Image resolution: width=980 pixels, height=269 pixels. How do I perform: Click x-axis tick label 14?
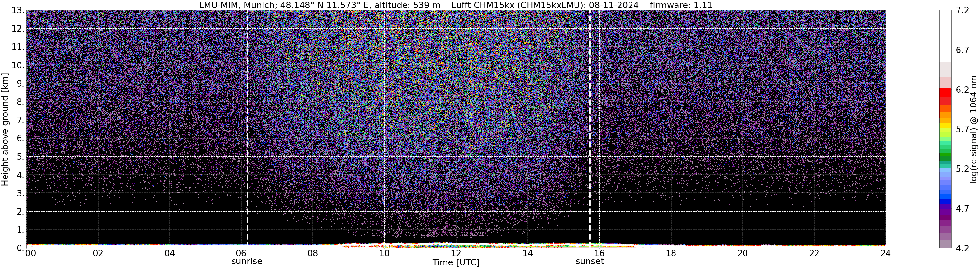[528, 253]
